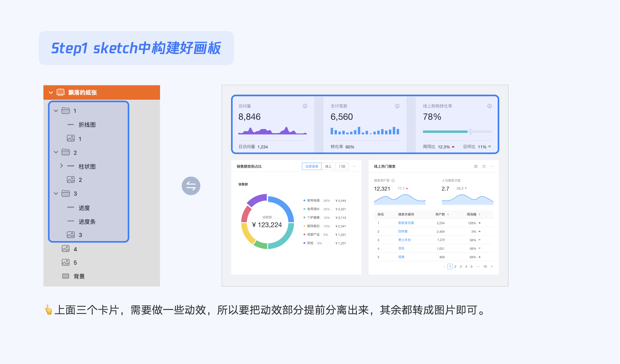Click info icon on 线上购物转化率 card

tap(489, 106)
